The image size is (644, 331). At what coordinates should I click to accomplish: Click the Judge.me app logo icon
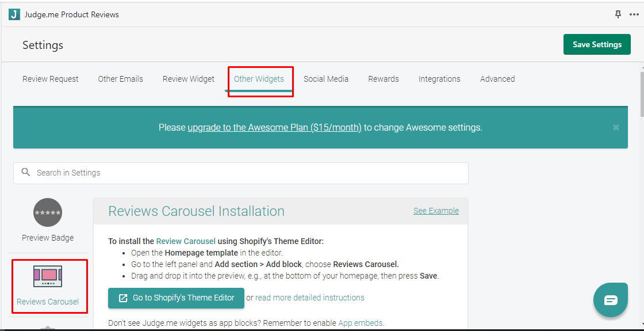(x=14, y=14)
